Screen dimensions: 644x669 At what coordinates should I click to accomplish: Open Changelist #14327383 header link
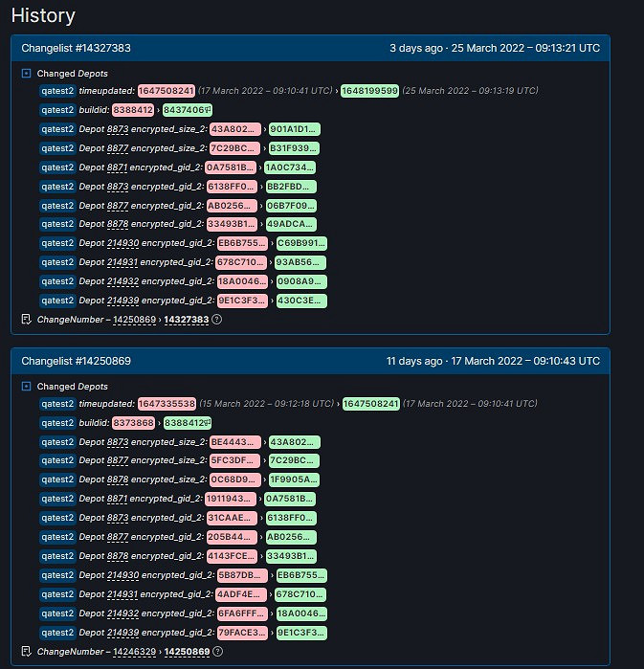coord(76,48)
